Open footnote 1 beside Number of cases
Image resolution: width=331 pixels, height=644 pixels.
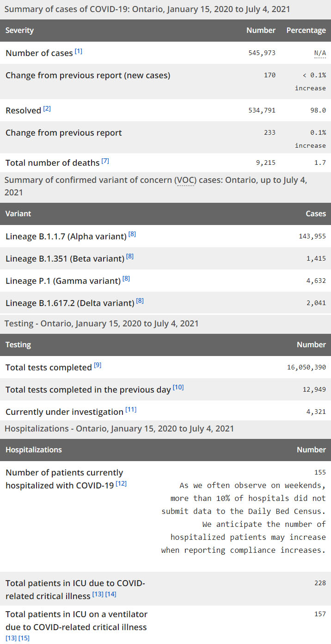tap(79, 51)
